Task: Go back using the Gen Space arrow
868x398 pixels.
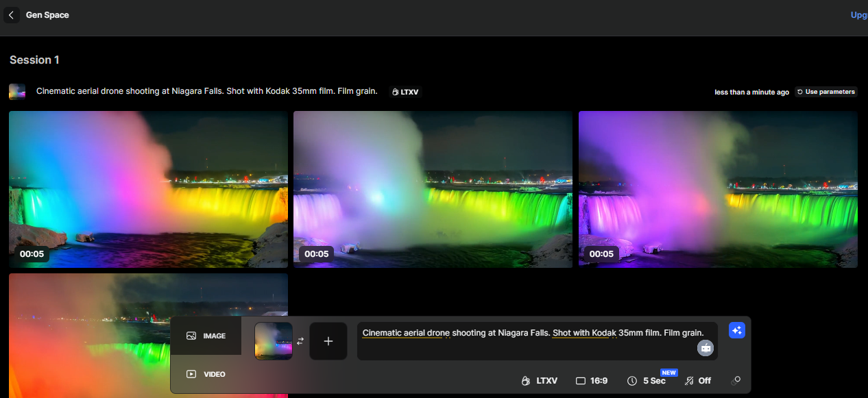Action: coord(11,15)
